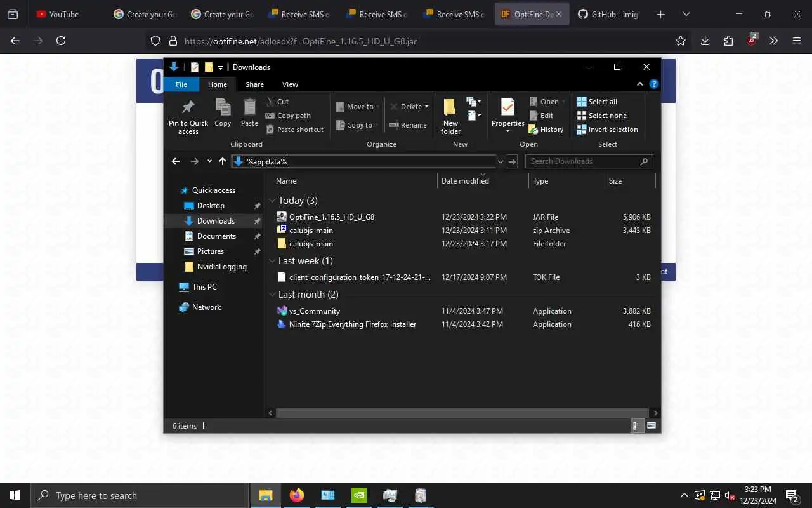
Task: Create a New folder
Action: click(x=450, y=117)
